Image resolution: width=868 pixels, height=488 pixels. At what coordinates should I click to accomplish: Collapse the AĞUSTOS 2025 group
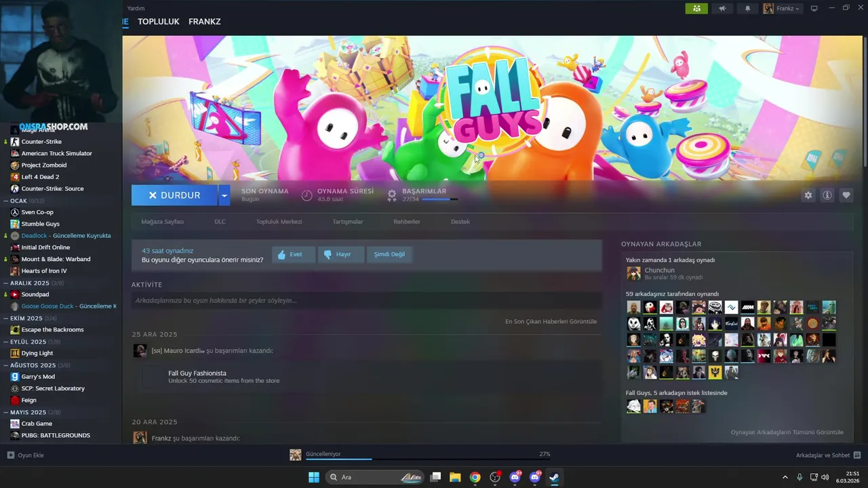click(x=38, y=365)
